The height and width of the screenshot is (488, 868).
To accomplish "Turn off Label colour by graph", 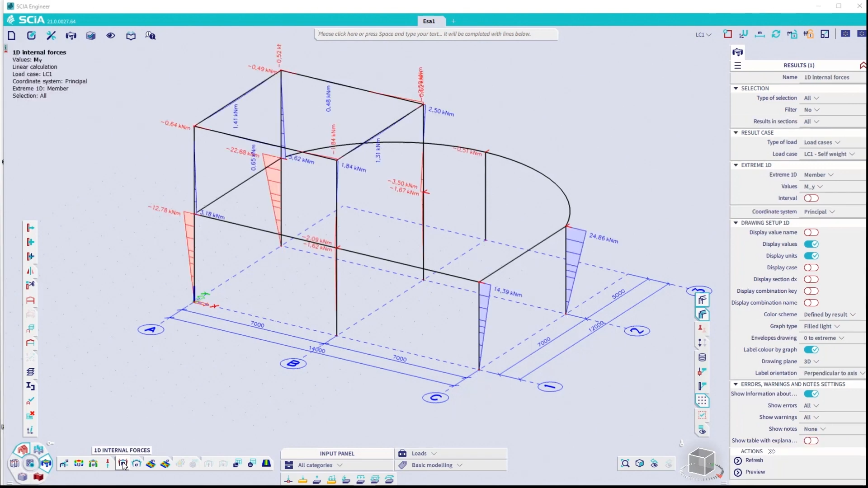I will pyautogui.click(x=811, y=350).
